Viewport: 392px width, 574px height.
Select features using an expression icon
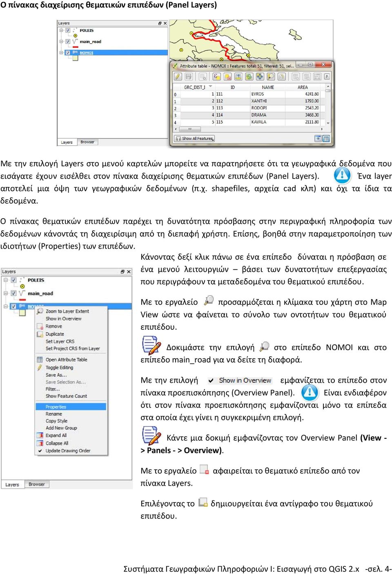tap(216, 76)
